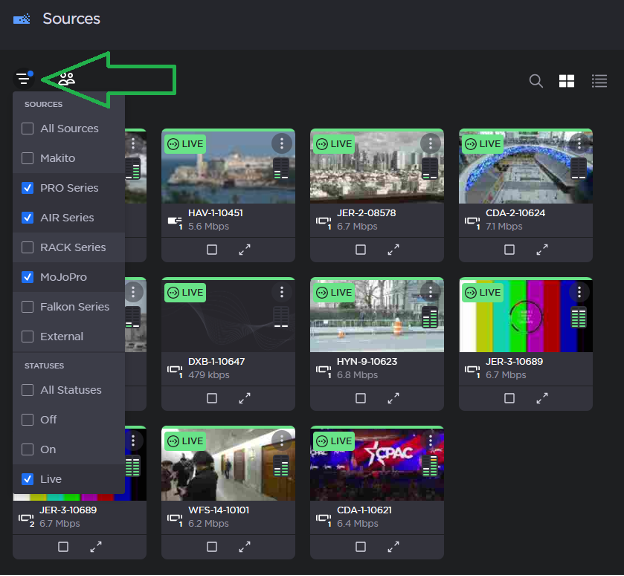The width and height of the screenshot is (624, 576).
Task: Open three-dot menu on HYN-9-10623 card
Action: 431,292
